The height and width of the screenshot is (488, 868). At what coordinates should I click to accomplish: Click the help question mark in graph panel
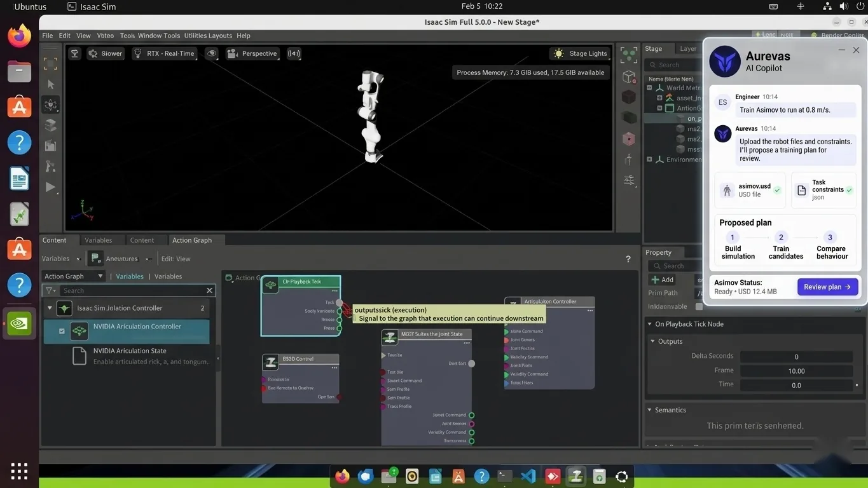click(x=628, y=259)
